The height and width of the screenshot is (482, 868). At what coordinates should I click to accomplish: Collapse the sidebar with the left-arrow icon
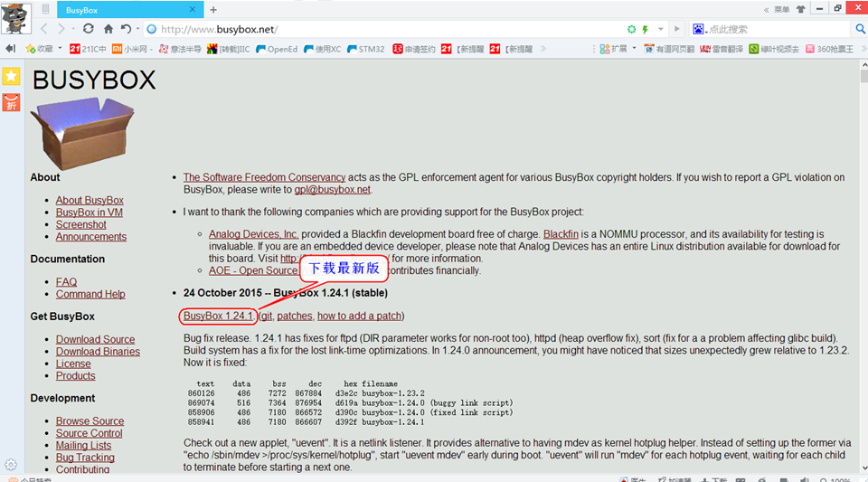(10, 49)
